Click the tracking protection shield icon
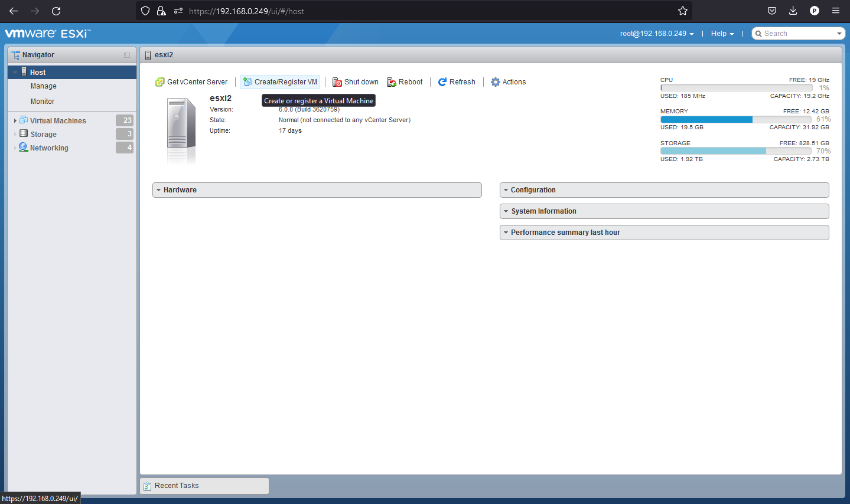 [x=145, y=11]
